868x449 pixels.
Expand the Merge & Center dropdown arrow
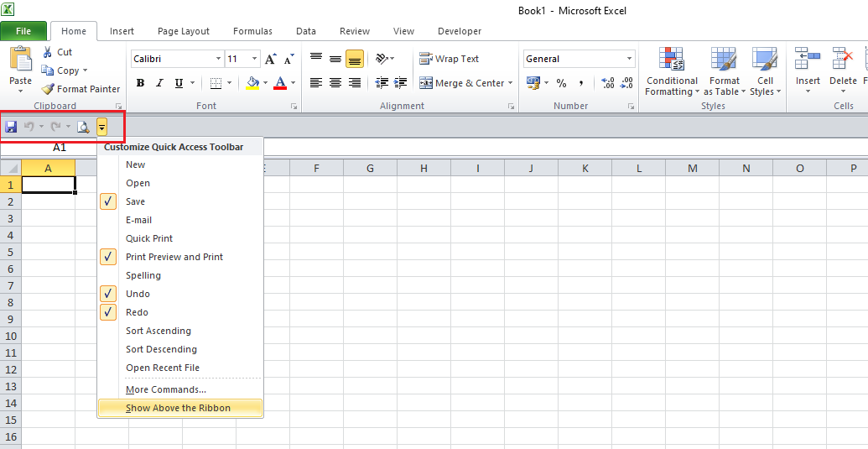coord(511,83)
